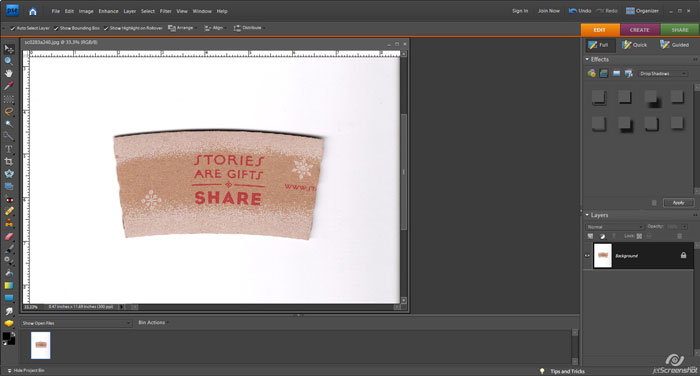Select the Crop tool

click(x=8, y=162)
